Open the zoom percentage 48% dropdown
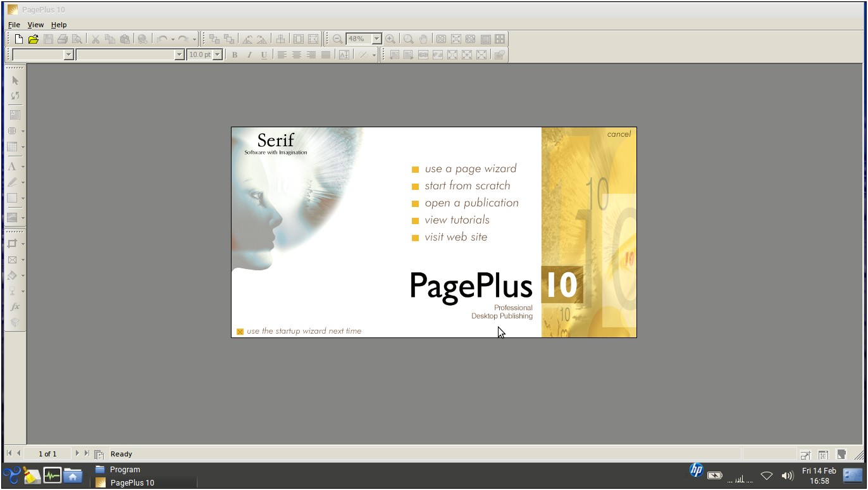The height and width of the screenshot is (490, 868). tap(377, 39)
